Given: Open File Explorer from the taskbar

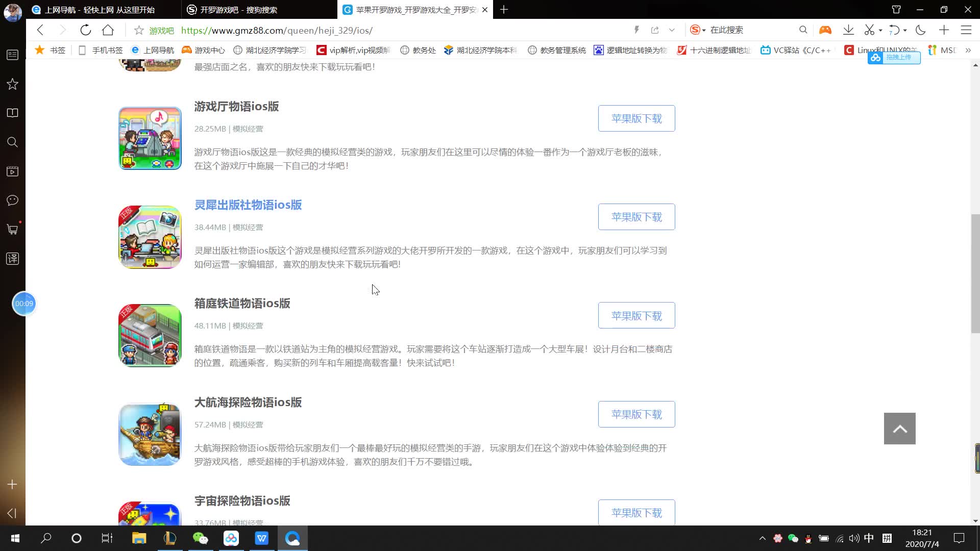Looking at the screenshot, I should pos(139,538).
